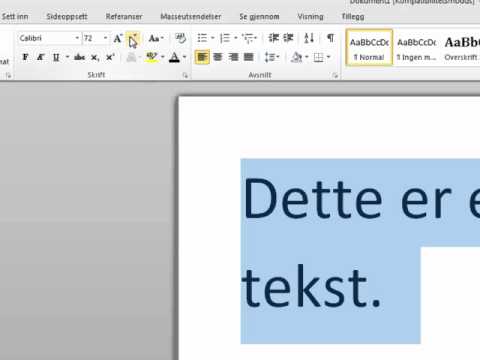
Task: Toggle italic (K) formatting
Action: (x=41, y=57)
